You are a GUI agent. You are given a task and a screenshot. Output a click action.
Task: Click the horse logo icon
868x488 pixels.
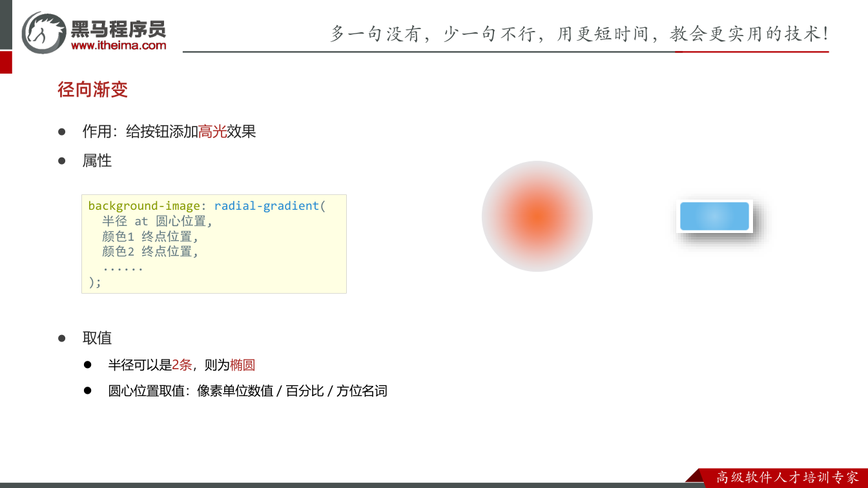pos(43,32)
